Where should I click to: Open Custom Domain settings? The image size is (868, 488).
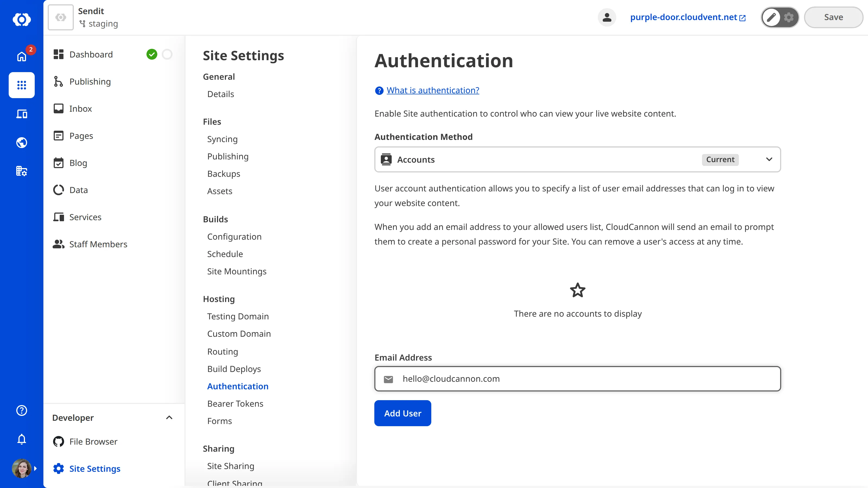click(x=239, y=334)
